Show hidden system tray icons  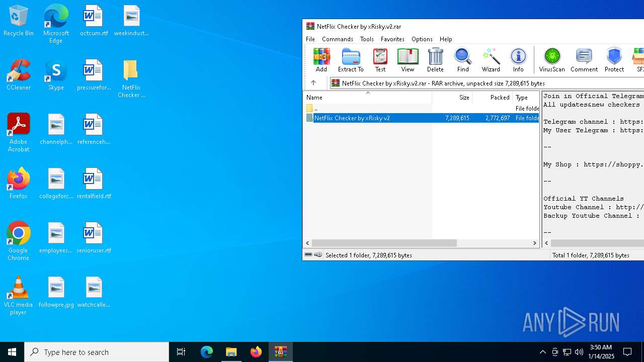click(x=542, y=352)
